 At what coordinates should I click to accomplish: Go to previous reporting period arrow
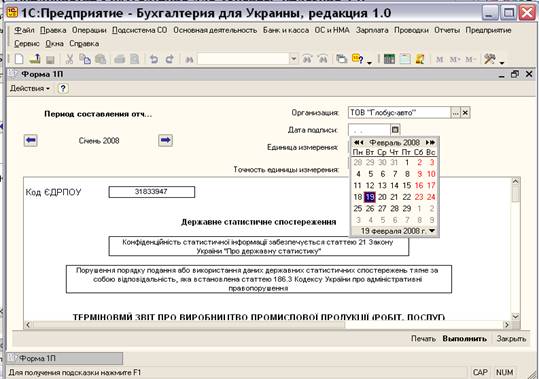31,140
